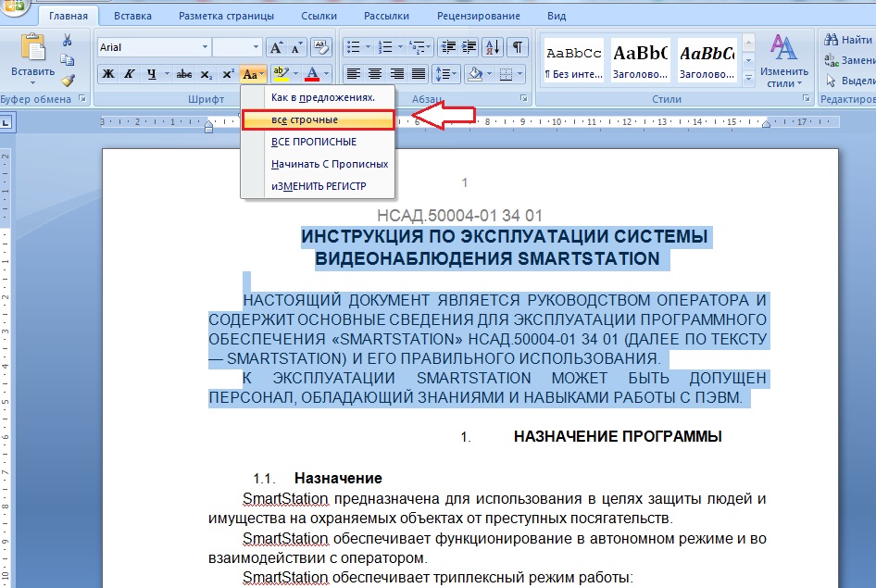Toggle underline (Ч) formatting

click(151, 74)
